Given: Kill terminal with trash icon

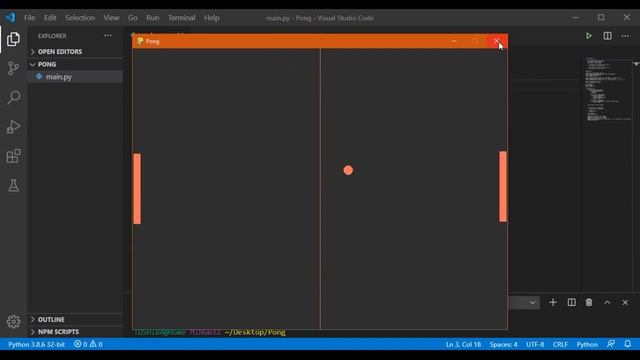Looking at the screenshot, I should [x=589, y=302].
